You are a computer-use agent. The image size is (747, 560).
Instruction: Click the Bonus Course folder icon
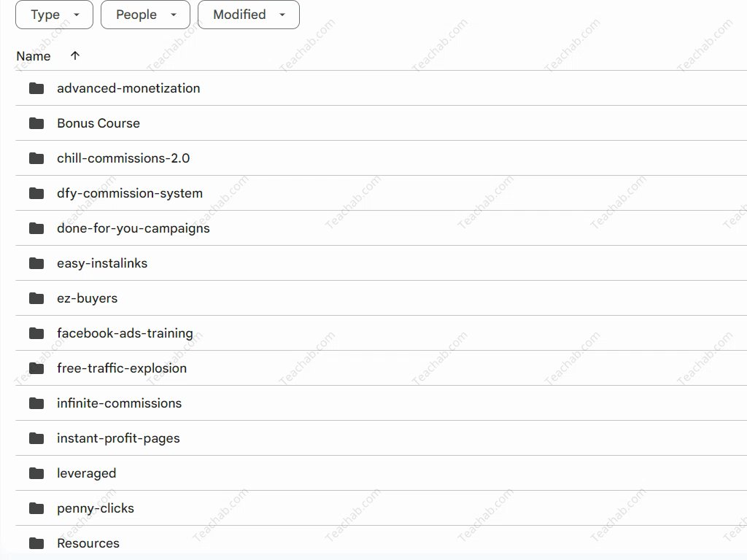[x=36, y=123]
